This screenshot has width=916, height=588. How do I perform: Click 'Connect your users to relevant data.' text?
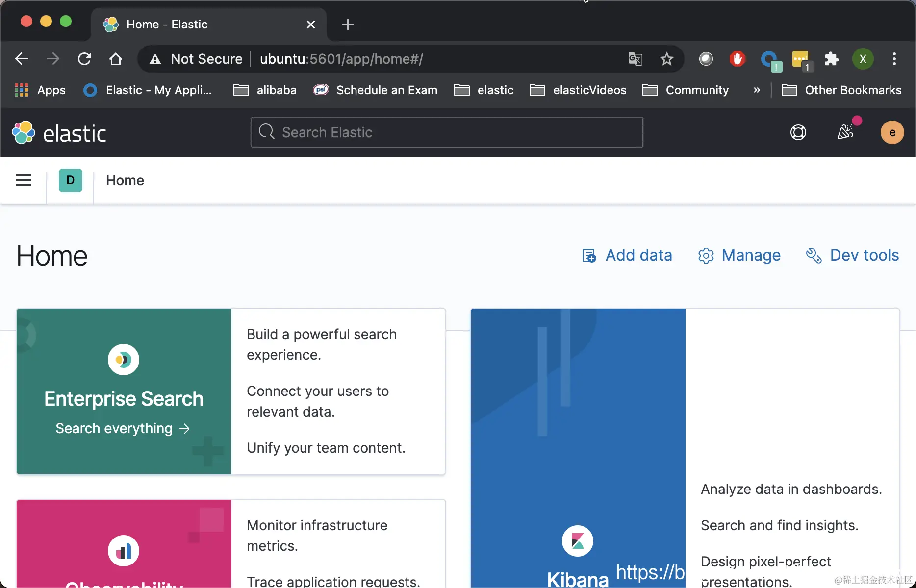coord(318,401)
